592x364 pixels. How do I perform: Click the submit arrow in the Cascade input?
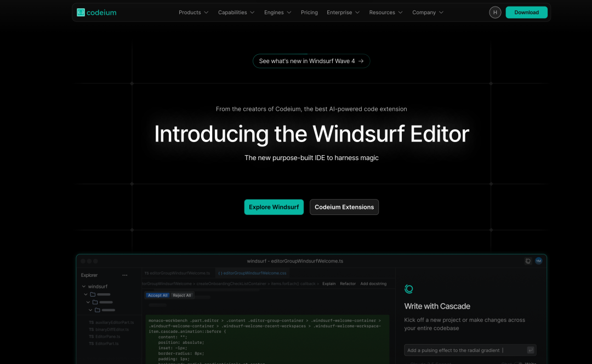[x=531, y=350]
